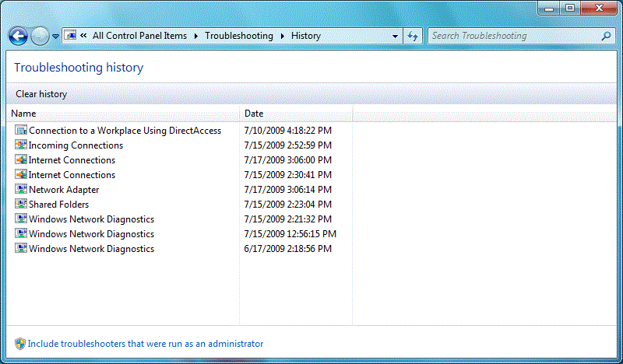Click date 7/15/2009 2:21:32 PM
The image size is (623, 364).
coord(287,219)
